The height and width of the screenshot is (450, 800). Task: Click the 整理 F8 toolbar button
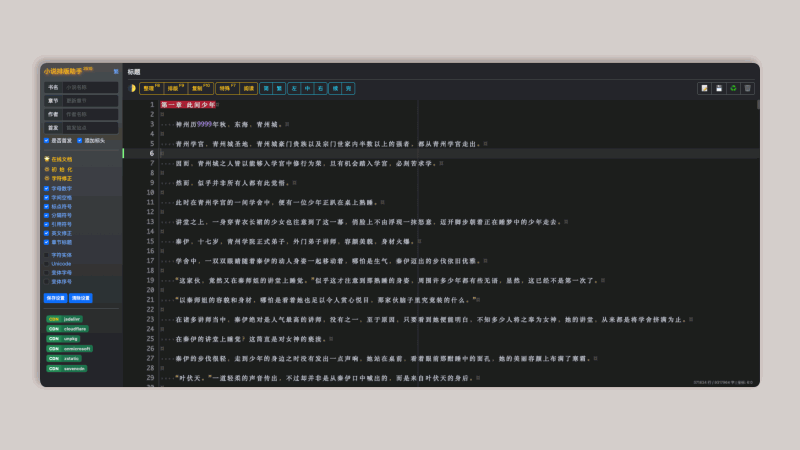coord(151,88)
